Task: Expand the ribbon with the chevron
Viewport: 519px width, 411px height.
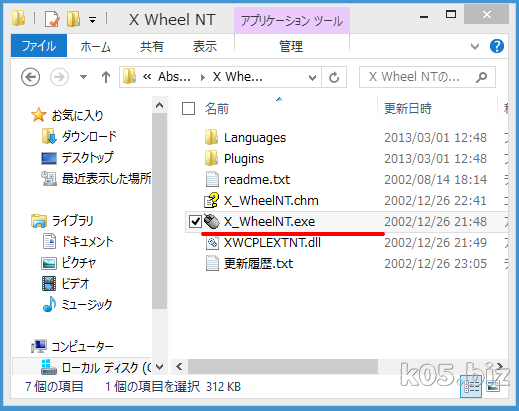Action: point(475,46)
